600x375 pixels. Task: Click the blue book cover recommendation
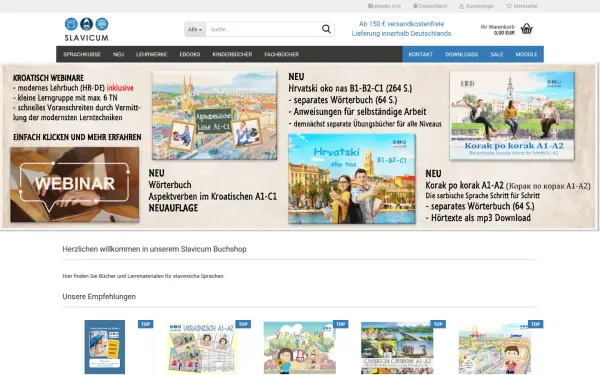[104, 347]
